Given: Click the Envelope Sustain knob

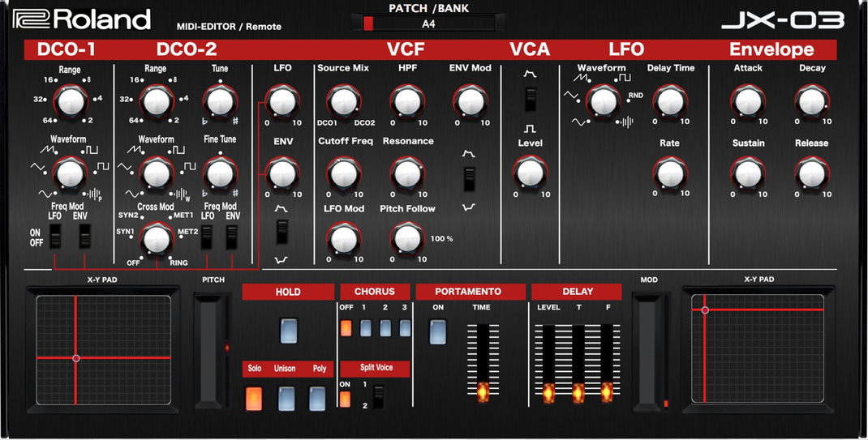Looking at the screenshot, I should point(748,174).
